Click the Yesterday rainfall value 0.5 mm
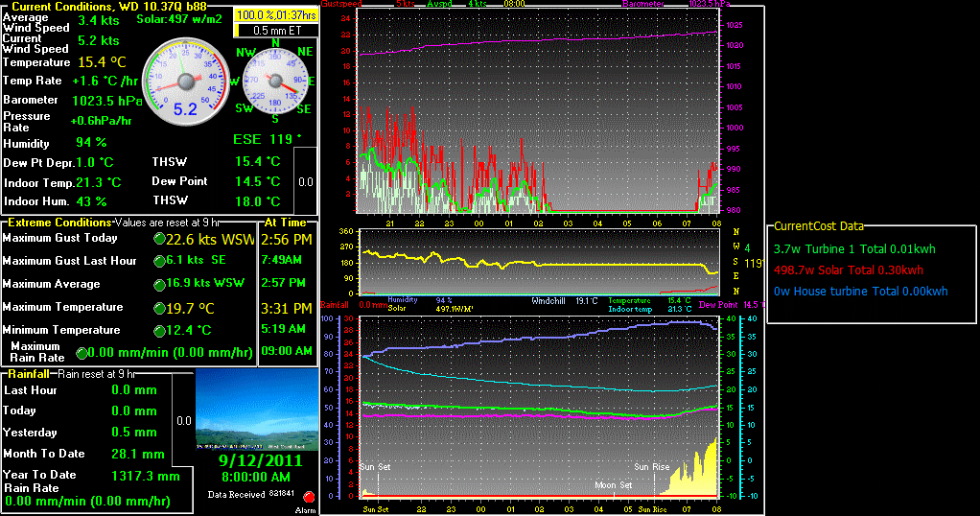980x516 pixels. (133, 433)
